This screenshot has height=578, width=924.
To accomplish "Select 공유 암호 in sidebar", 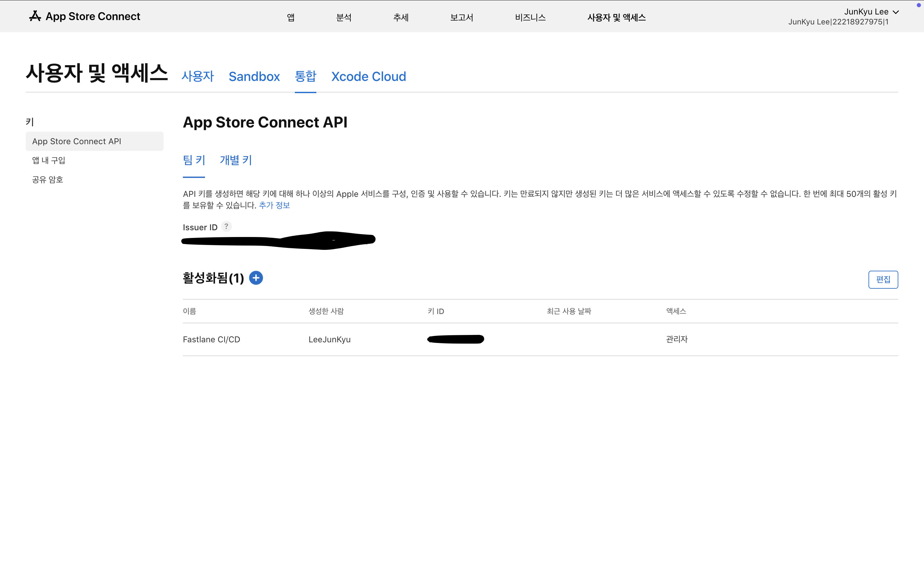I will [47, 180].
